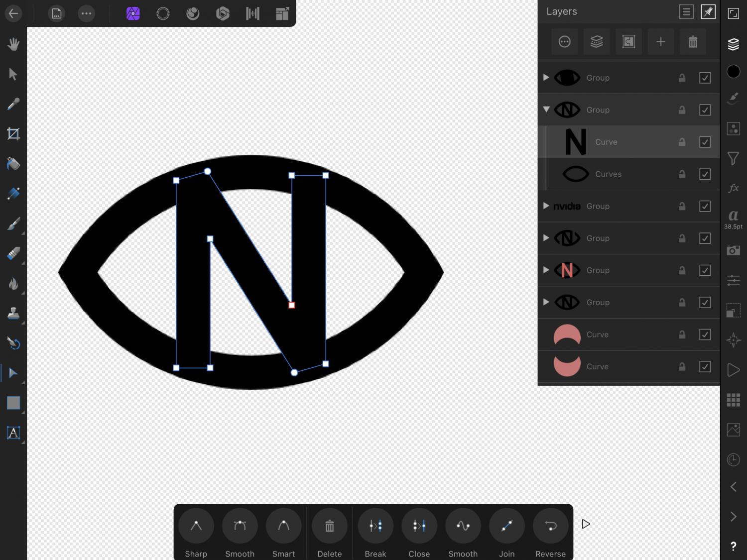This screenshot has width=747, height=560.
Task: Lock the nvidia Group layer
Action: [682, 206]
